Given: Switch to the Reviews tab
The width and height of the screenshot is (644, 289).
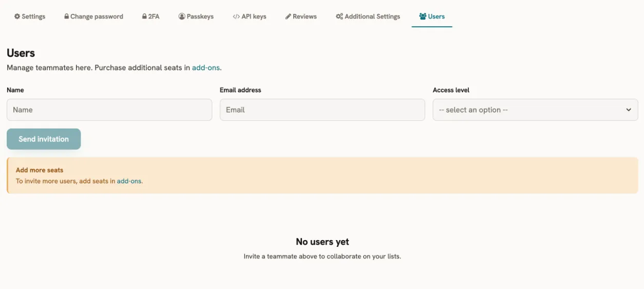Looking at the screenshot, I should coord(305,16).
